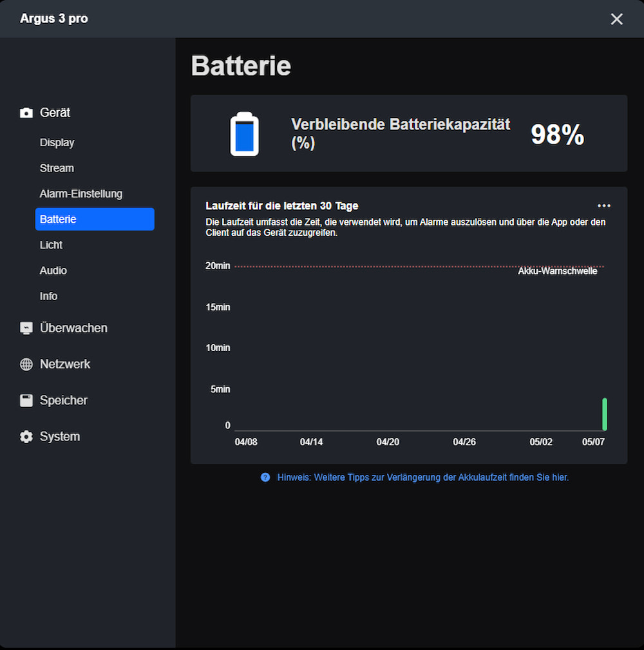
Task: Open the Display settings page
Action: coord(57,142)
